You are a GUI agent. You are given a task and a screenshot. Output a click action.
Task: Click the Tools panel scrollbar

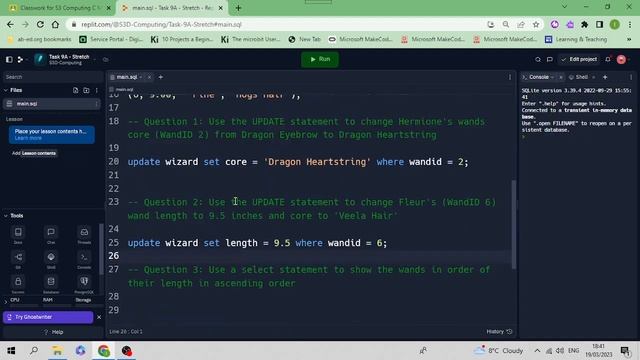click(x=101, y=249)
